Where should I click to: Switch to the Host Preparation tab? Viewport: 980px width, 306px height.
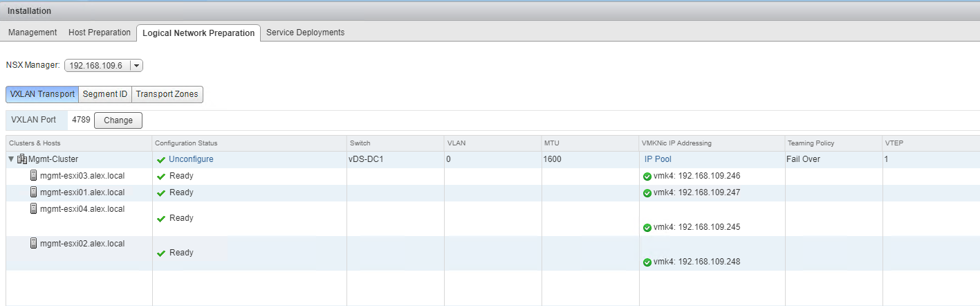(100, 33)
